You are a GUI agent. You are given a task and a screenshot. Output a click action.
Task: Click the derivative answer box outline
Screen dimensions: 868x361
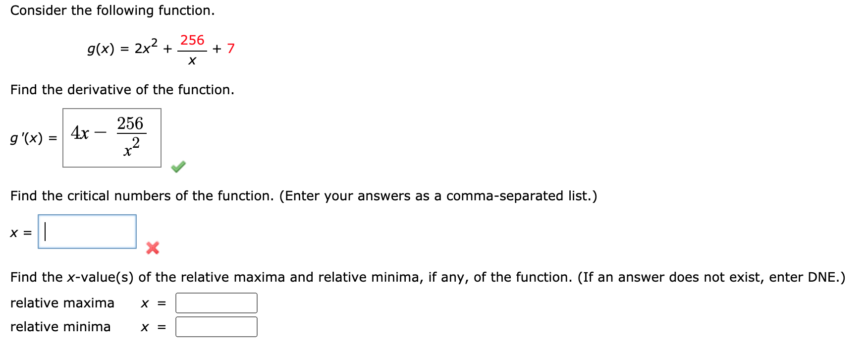coord(111,110)
